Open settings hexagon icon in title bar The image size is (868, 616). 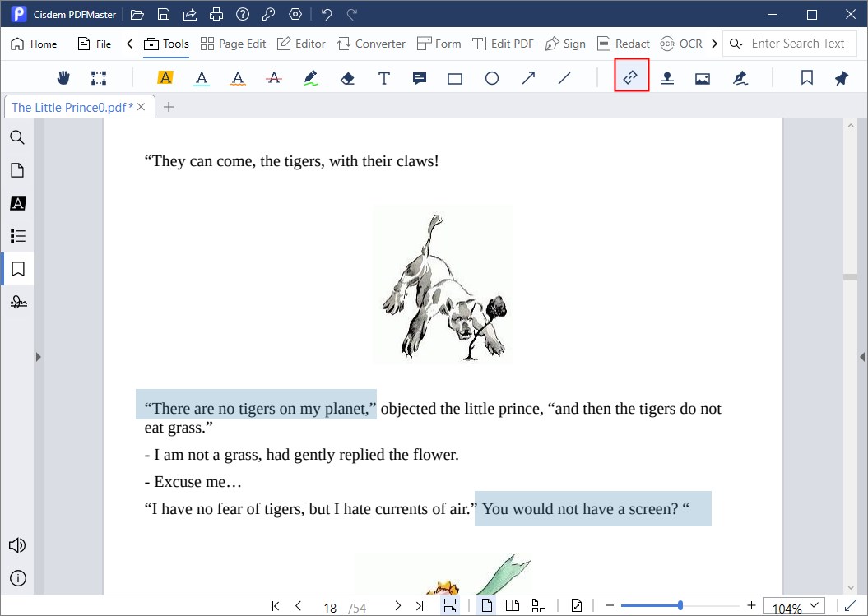tap(295, 14)
